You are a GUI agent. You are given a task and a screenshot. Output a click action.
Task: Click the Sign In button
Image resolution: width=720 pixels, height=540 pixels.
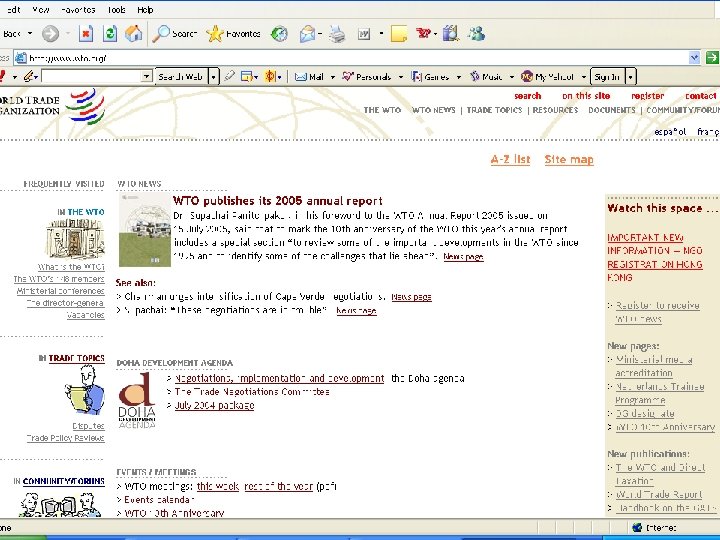608,77
